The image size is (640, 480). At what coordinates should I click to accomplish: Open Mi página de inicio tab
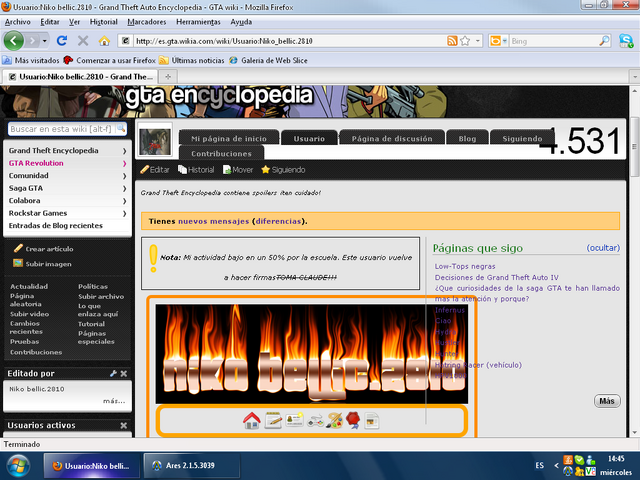coord(229,138)
